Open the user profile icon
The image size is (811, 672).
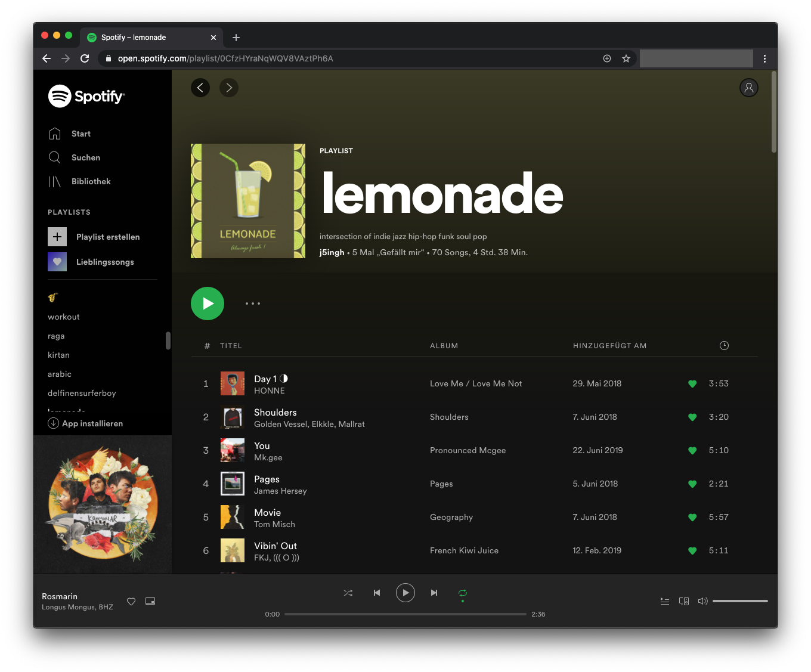[749, 88]
